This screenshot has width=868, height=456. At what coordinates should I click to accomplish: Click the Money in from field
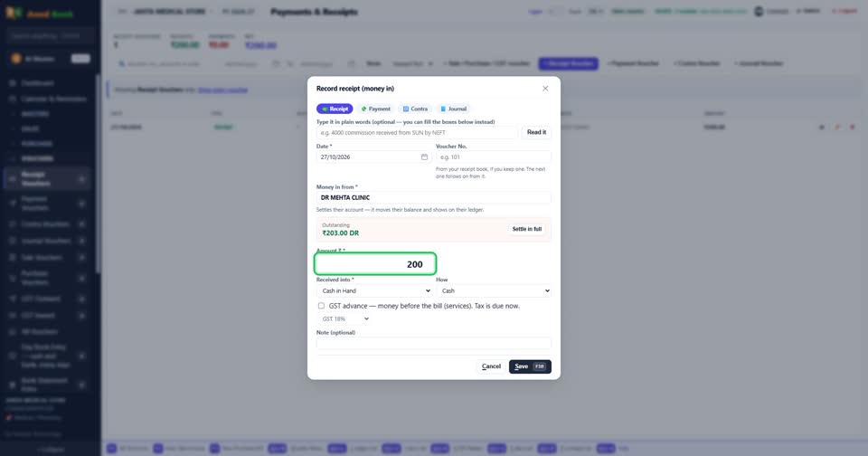pyautogui.click(x=433, y=198)
